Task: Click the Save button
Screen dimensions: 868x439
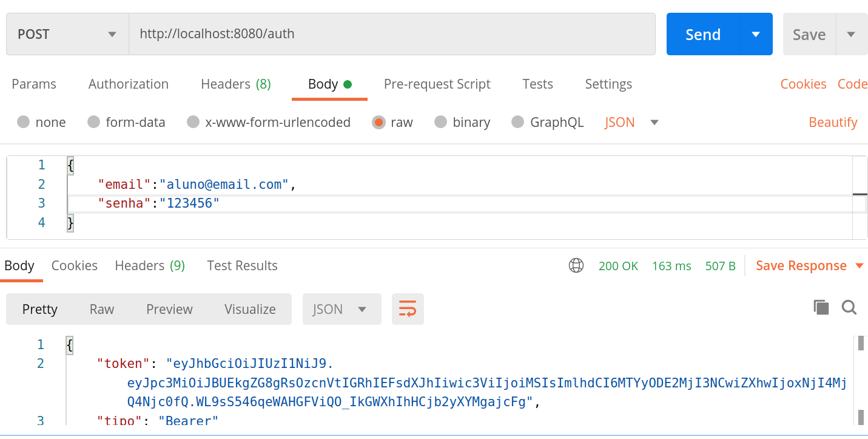Action: [809, 34]
